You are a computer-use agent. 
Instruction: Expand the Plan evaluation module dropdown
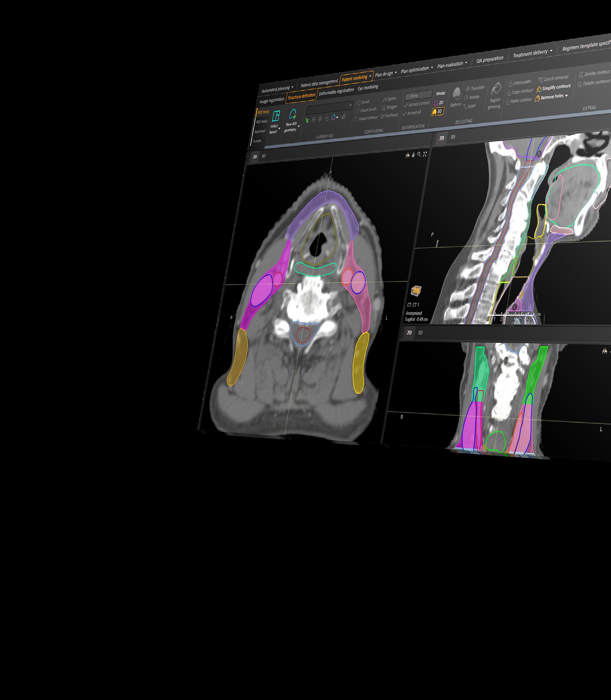pos(467,63)
